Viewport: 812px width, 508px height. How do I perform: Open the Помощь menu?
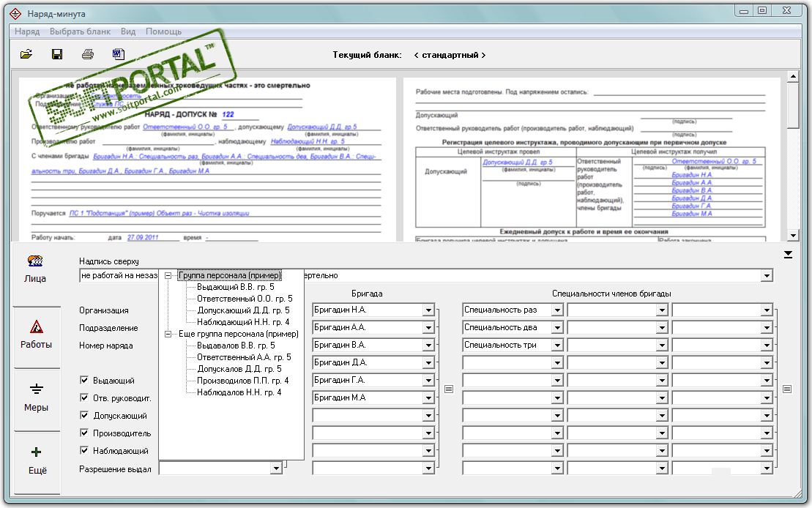click(163, 31)
